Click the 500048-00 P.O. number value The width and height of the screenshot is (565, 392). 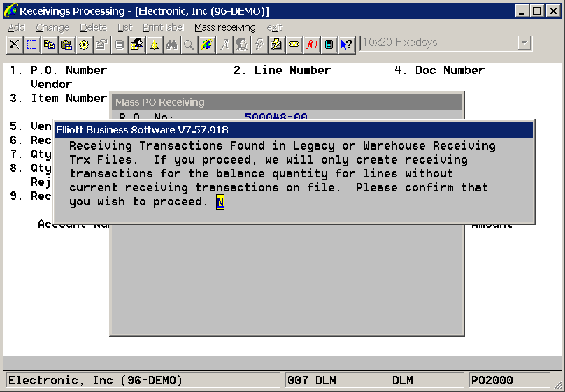[276, 117]
